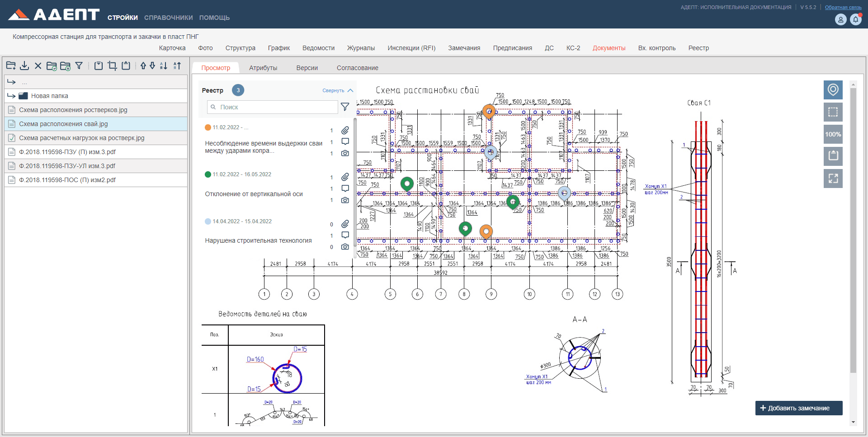Click the create new folder icon
The height and width of the screenshot is (437, 868).
[11, 66]
